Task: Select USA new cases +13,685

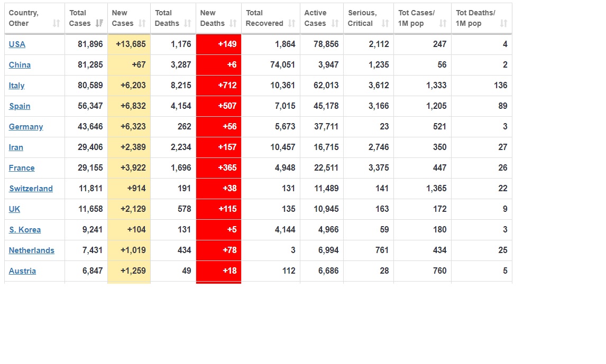Action: point(131,44)
